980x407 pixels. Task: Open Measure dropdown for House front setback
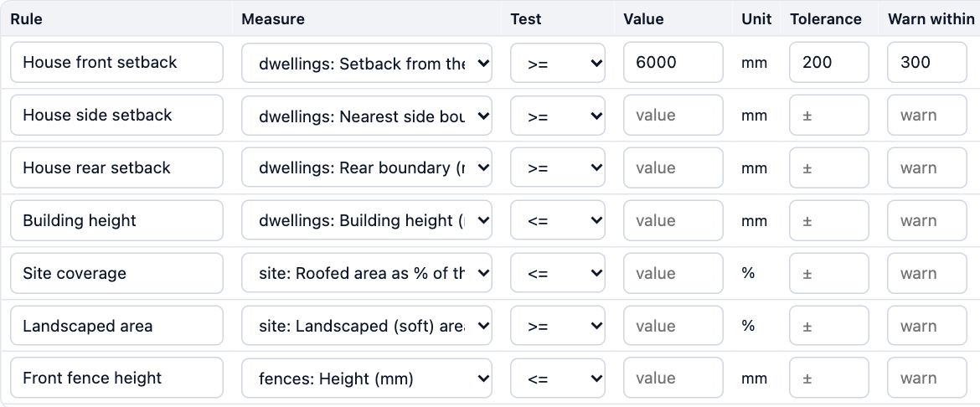[367, 63]
